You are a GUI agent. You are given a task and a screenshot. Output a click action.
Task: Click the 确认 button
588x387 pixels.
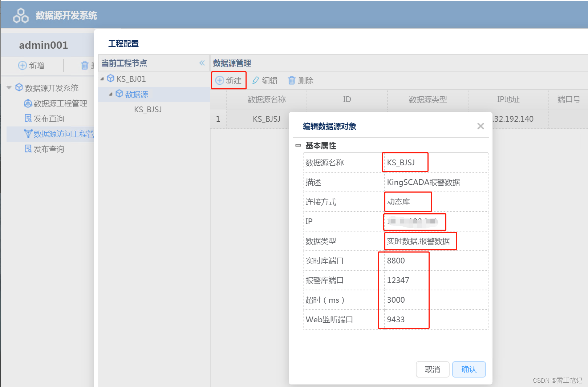pos(469,370)
